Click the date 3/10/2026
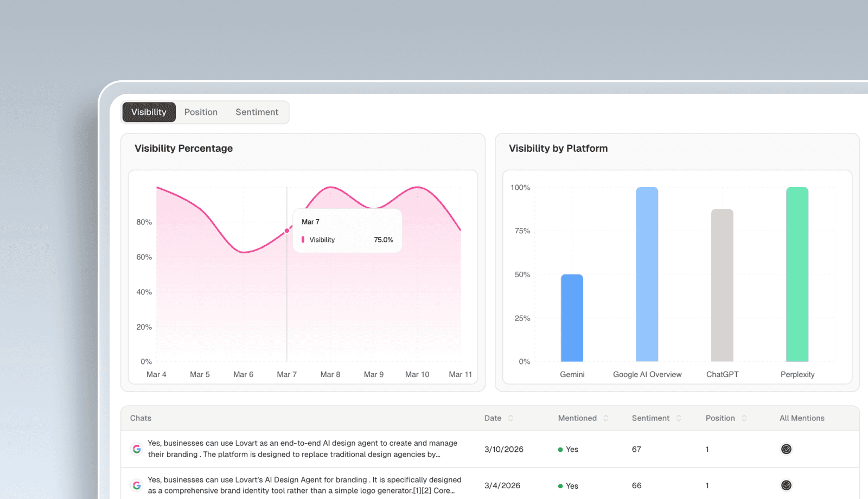 pos(504,450)
